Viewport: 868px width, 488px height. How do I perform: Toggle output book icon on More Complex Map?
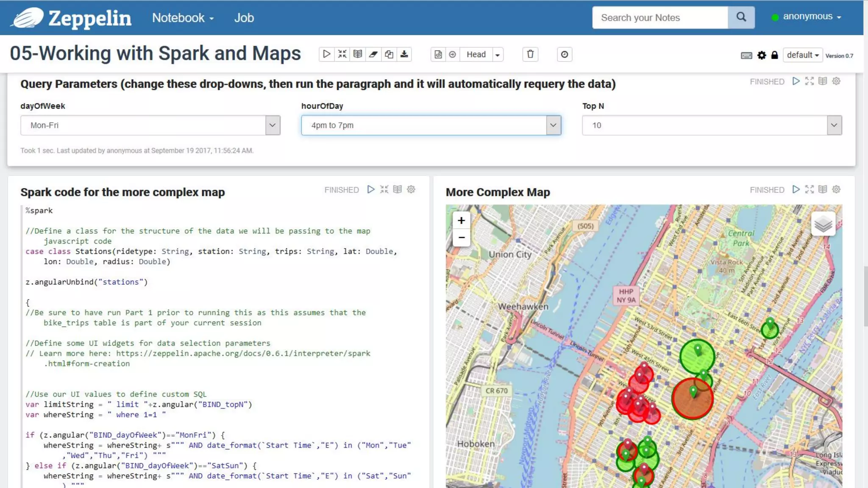(x=823, y=189)
